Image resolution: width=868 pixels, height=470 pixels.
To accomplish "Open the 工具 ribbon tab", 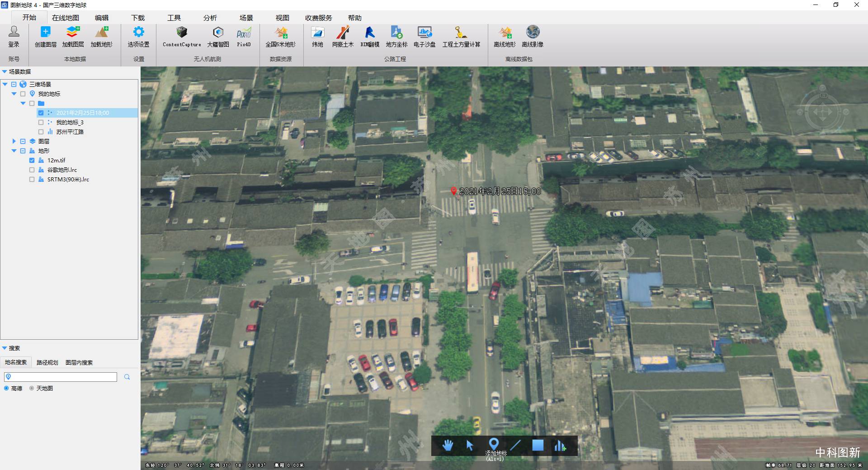I will coord(174,18).
